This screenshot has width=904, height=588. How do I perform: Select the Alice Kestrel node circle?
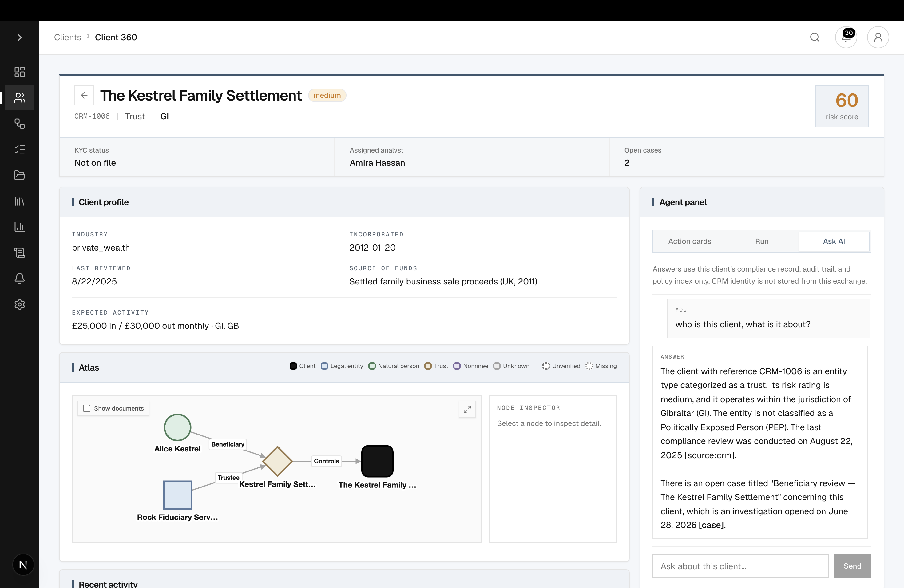click(x=177, y=427)
